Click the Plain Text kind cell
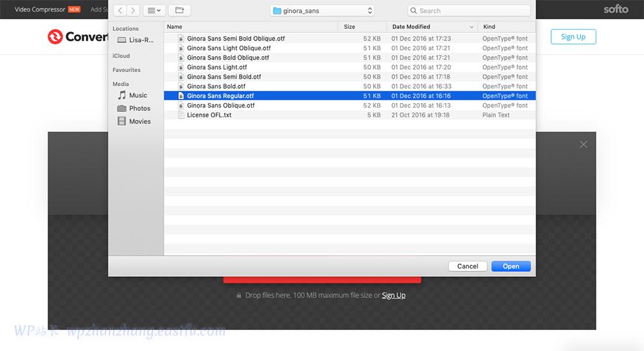Image resolution: width=644 pixels, height=351 pixels. coord(496,115)
